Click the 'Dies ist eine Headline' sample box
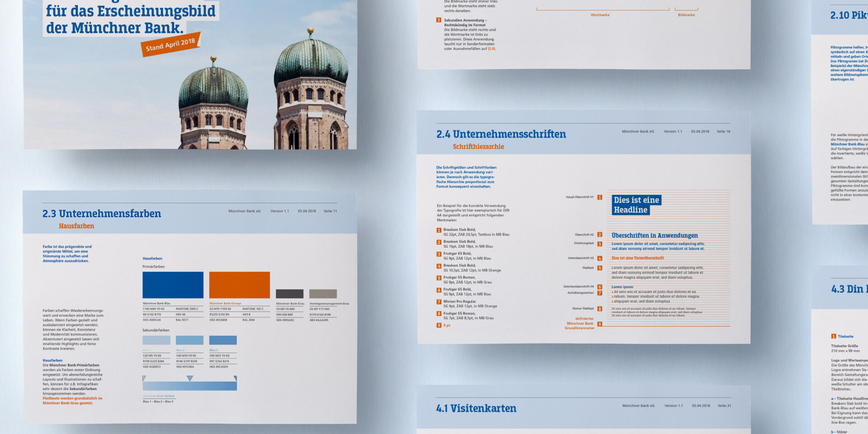 637,205
